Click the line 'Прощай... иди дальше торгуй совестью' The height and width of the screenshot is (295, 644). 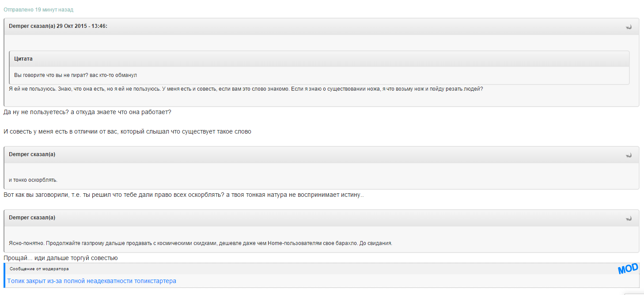61,258
